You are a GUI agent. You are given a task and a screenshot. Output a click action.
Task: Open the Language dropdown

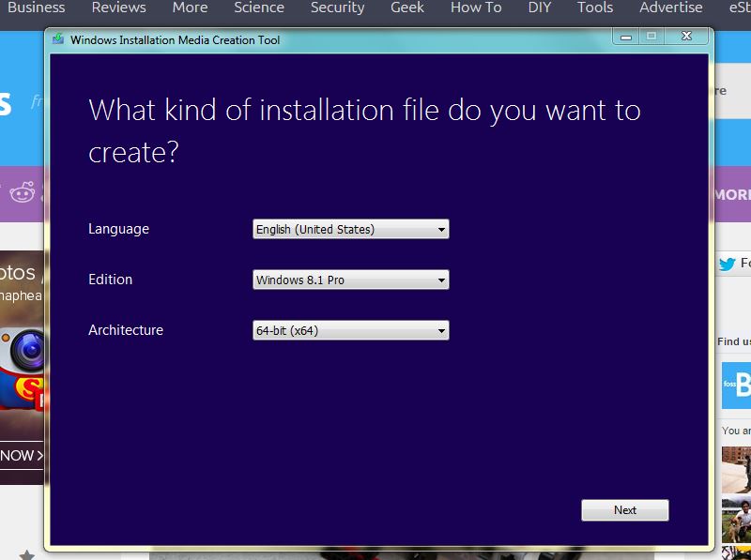pos(350,229)
